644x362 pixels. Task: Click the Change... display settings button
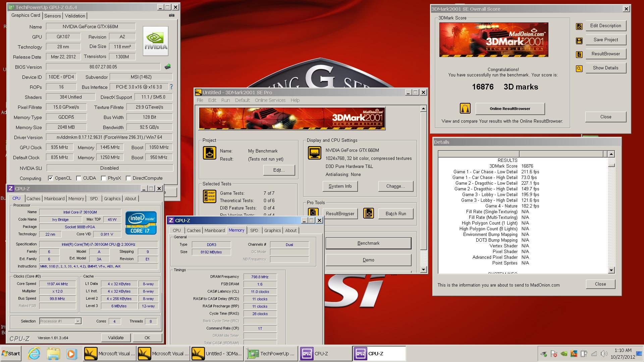395,186
